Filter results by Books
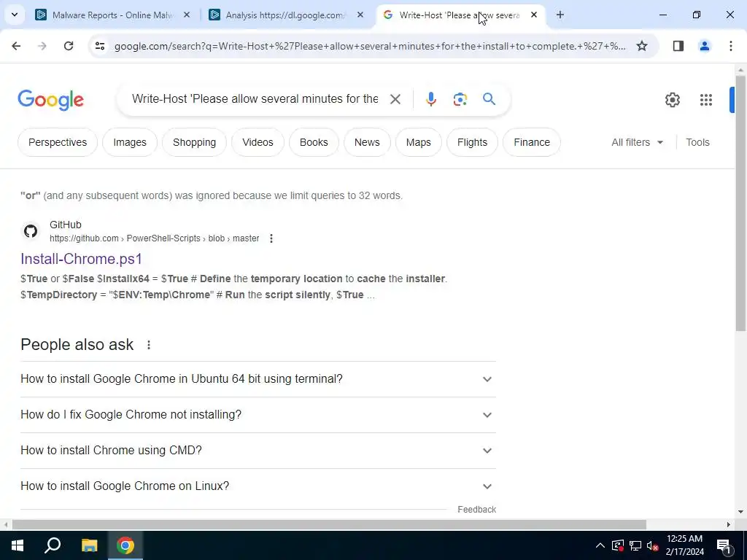747x560 pixels. 314,142
